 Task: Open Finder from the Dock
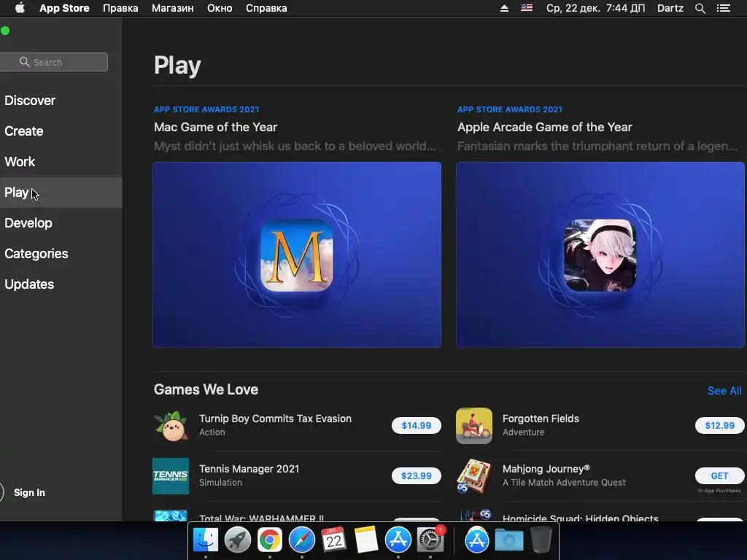pos(205,540)
